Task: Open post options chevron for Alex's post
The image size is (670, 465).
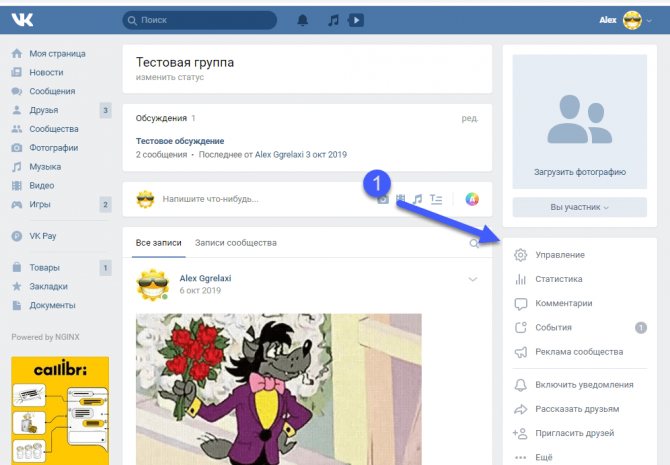Action: click(473, 279)
